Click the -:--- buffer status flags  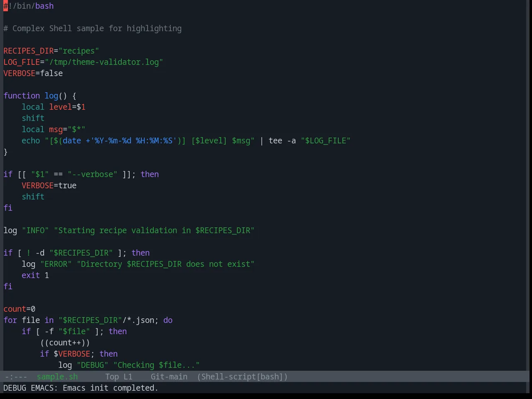pos(16,377)
